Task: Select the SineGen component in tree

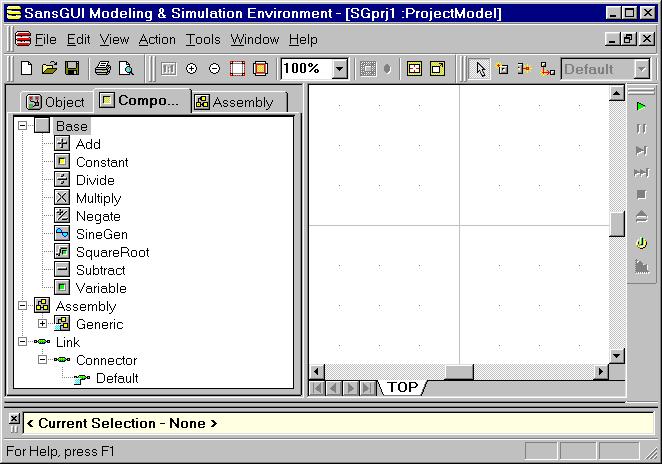Action: click(x=101, y=234)
